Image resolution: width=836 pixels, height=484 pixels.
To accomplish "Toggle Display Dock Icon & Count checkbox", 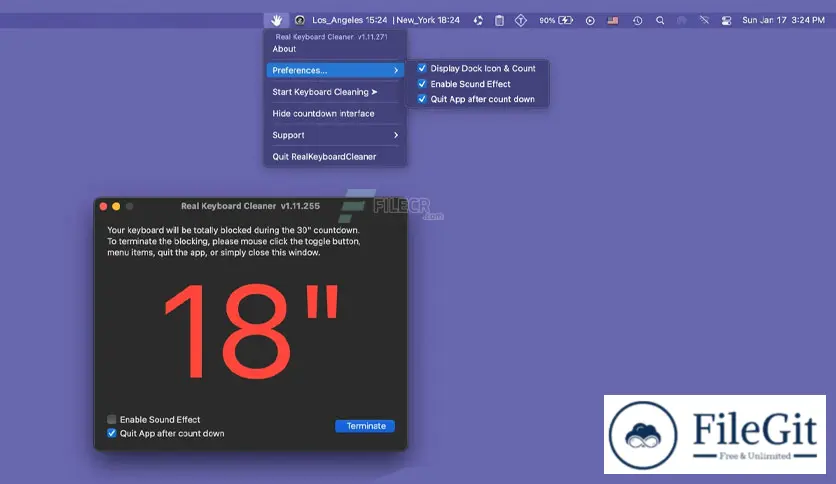I will point(422,68).
